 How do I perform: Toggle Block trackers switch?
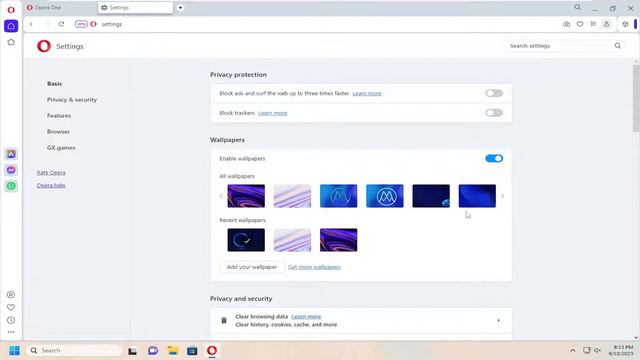494,113
